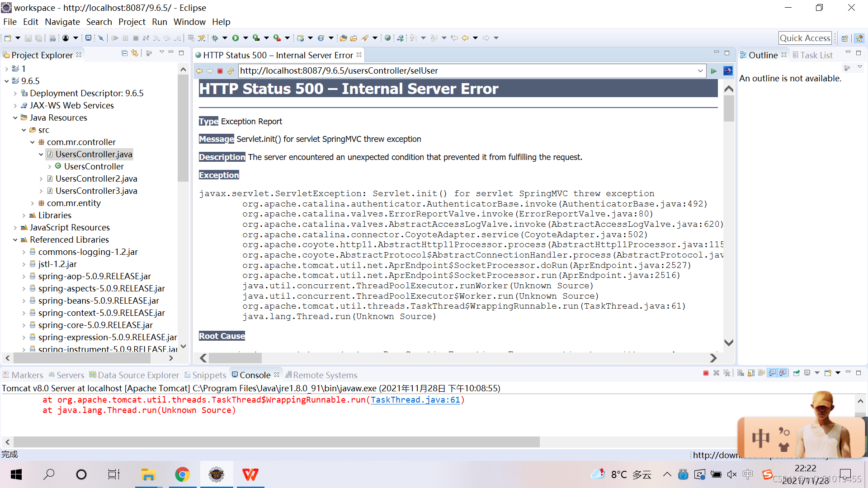868x488 pixels.
Task: Expand the Libraries tree node
Action: 24,215
